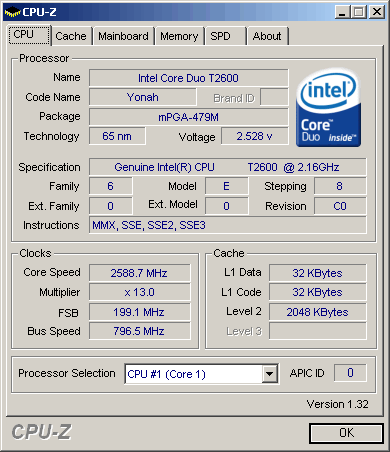
Task: Click the Package value mPGA-479M
Action: click(x=188, y=117)
